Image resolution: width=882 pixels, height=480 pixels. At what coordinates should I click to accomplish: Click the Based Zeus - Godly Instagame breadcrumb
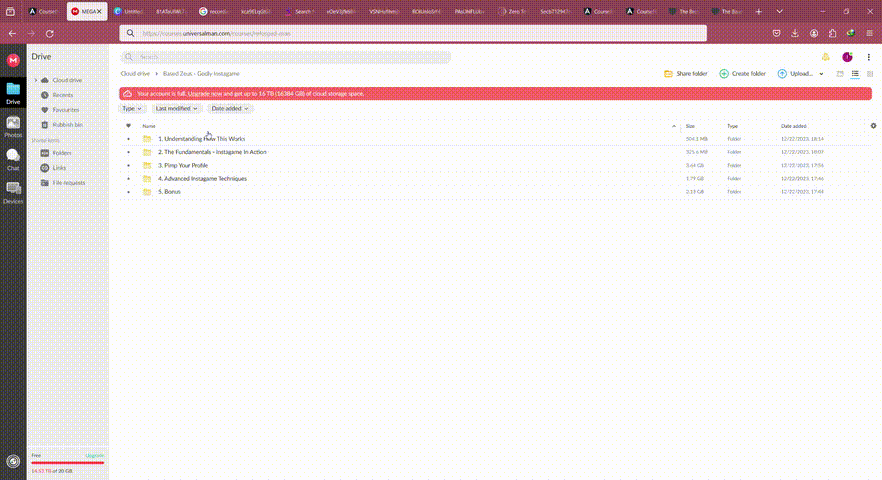pyautogui.click(x=201, y=74)
